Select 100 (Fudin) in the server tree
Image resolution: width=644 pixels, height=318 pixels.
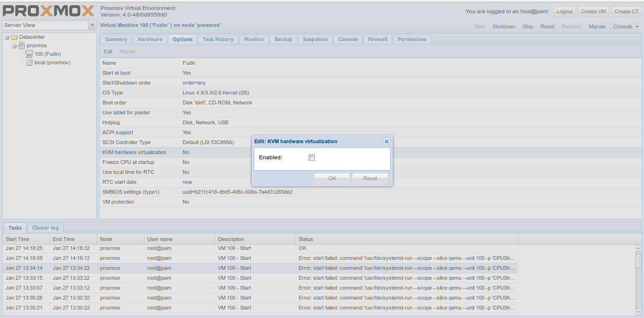47,54
